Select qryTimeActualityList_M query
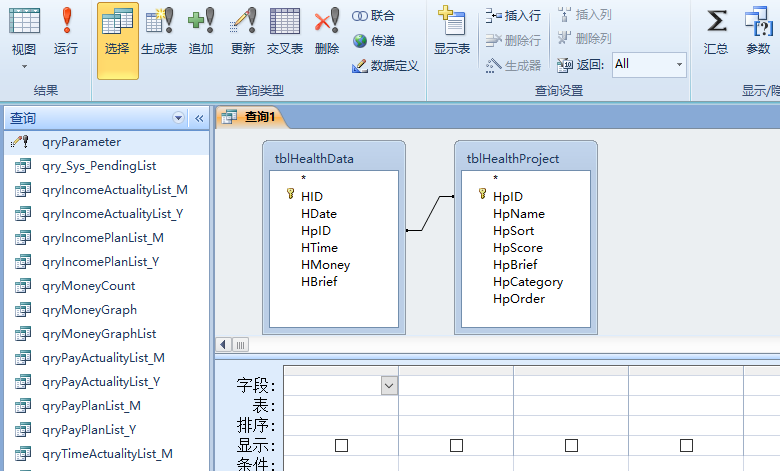The width and height of the screenshot is (780, 471). coord(106,454)
